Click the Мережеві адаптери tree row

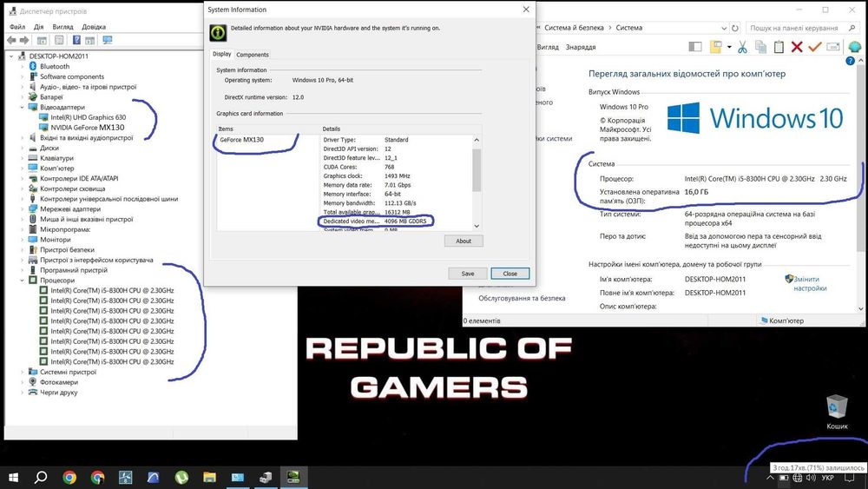click(70, 209)
